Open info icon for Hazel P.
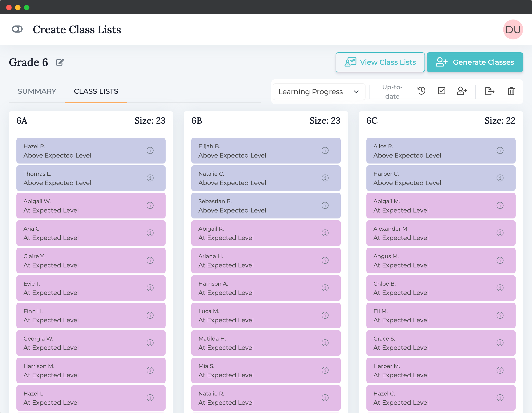532x413 pixels. point(150,150)
